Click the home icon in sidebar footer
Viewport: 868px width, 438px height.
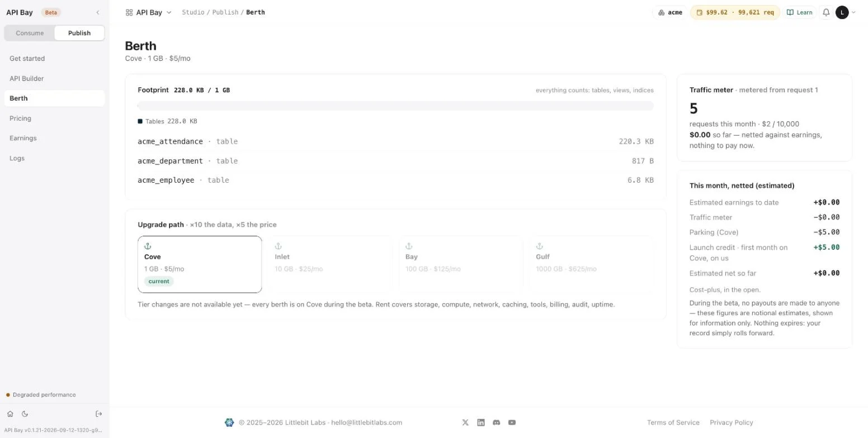tap(10, 414)
